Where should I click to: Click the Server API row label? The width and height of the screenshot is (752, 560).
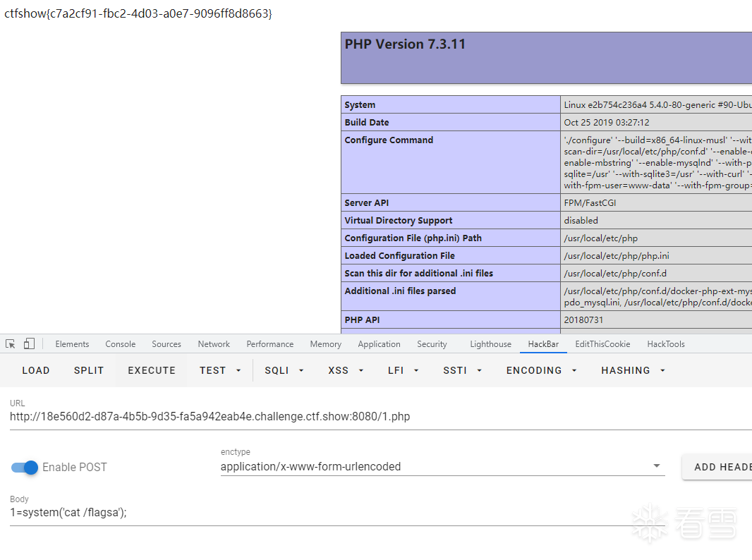[x=366, y=203]
